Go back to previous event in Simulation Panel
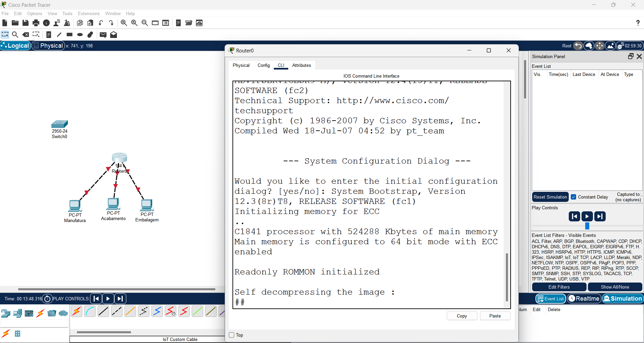 click(x=574, y=216)
